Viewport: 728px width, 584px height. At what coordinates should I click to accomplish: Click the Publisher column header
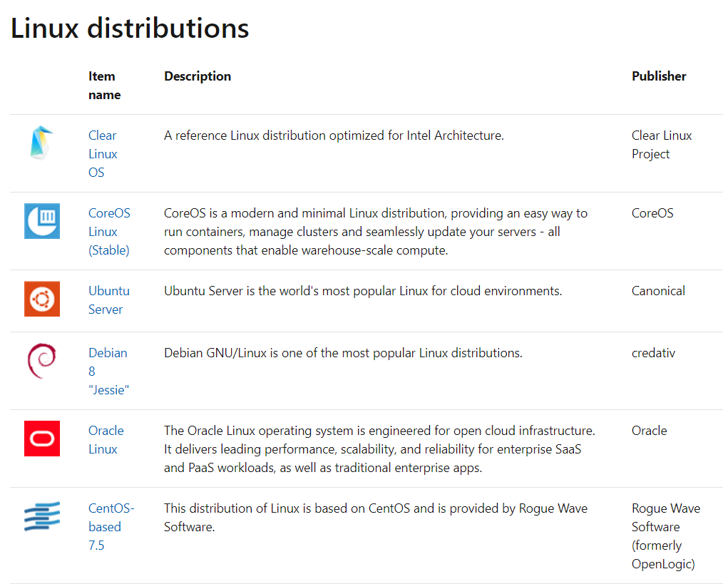pos(658,76)
